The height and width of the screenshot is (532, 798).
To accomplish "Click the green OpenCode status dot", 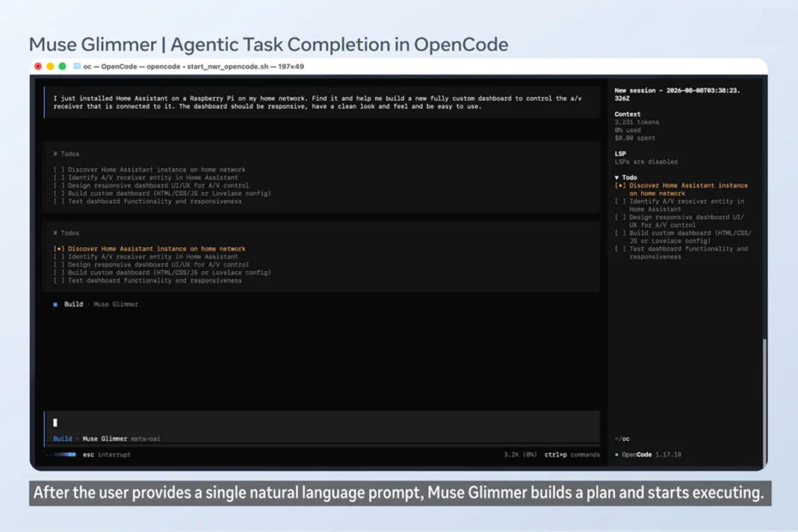I will 617,455.
